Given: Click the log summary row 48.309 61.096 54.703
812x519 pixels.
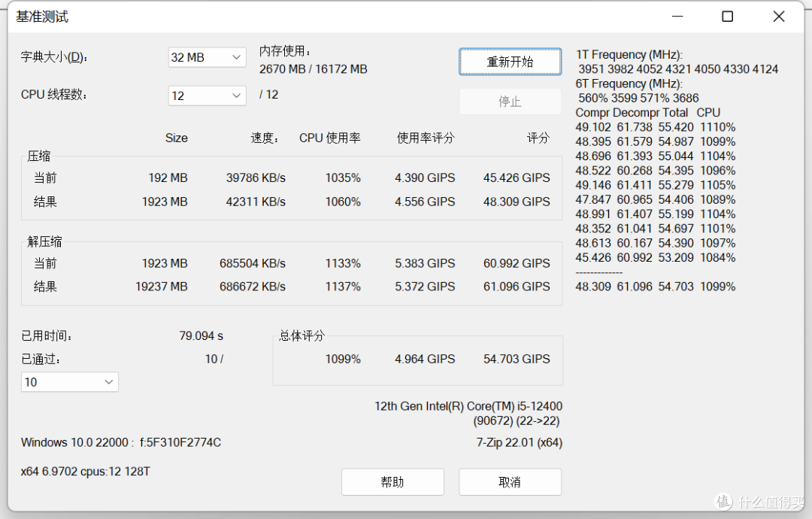Looking at the screenshot, I should [x=656, y=287].
